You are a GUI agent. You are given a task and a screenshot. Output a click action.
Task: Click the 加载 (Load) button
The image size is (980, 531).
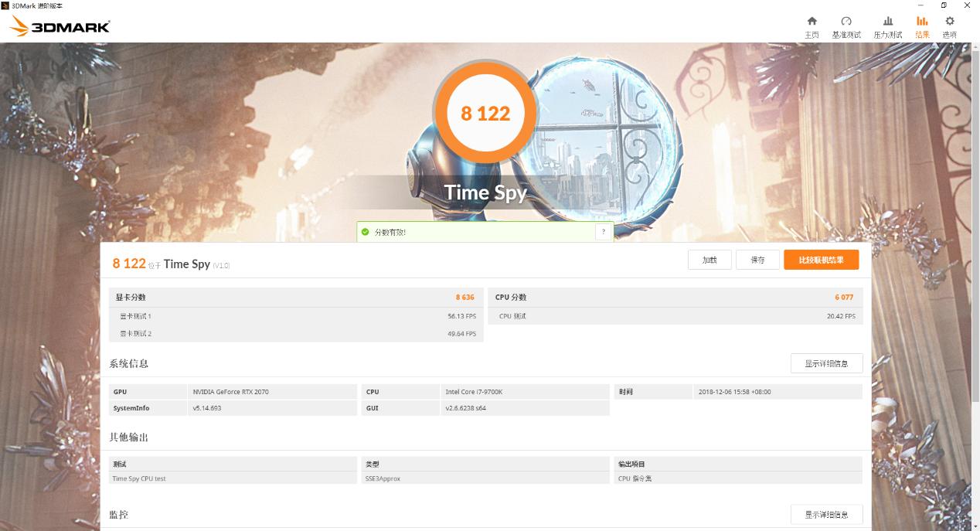click(x=709, y=260)
